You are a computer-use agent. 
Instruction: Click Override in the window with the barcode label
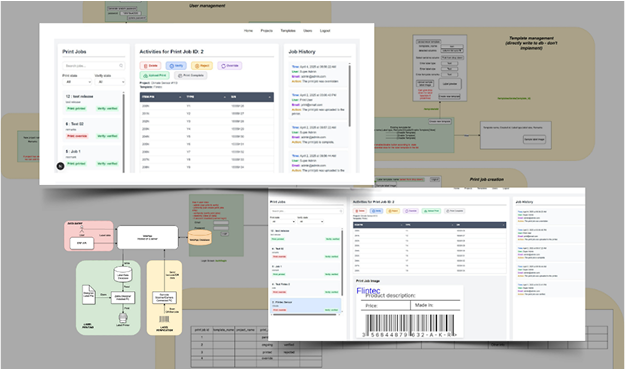point(411,211)
